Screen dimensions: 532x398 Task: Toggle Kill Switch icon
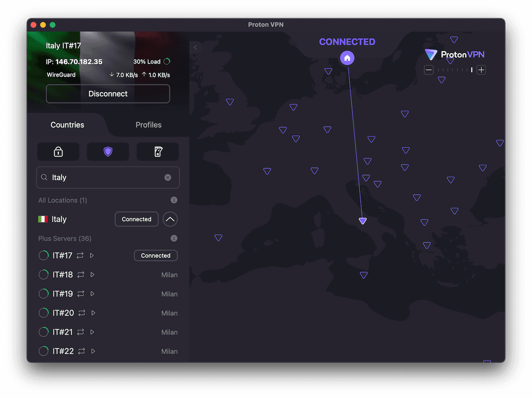click(158, 152)
